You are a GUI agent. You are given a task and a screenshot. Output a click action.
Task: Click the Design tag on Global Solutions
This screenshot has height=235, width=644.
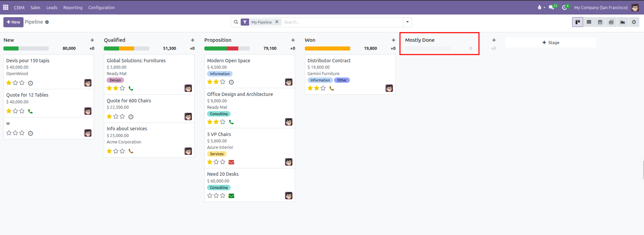tap(115, 80)
